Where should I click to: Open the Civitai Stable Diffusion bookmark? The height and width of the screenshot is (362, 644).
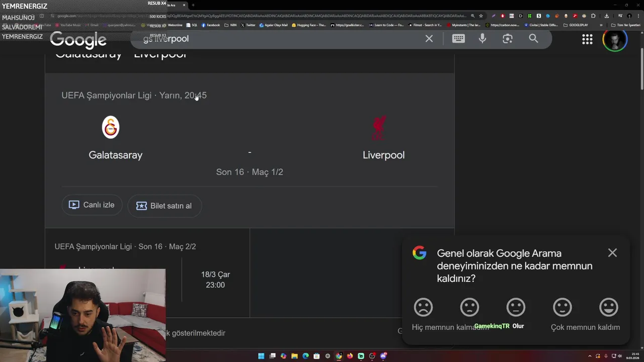coord(541,25)
